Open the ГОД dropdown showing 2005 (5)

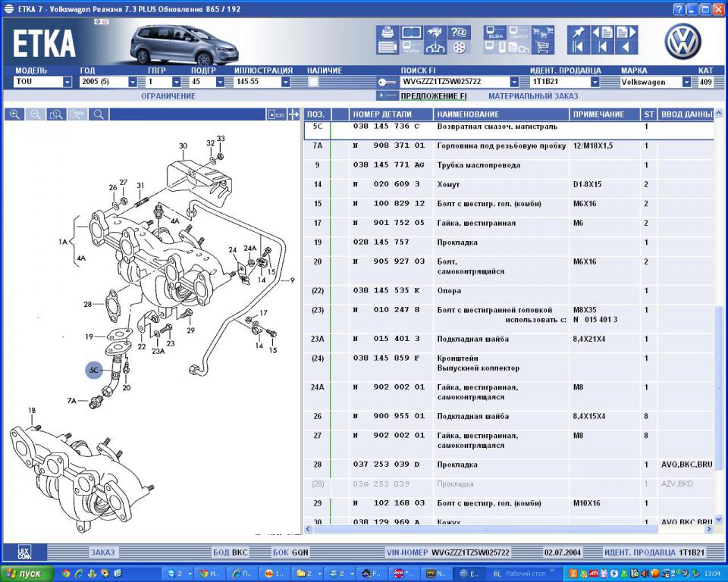coord(133,82)
